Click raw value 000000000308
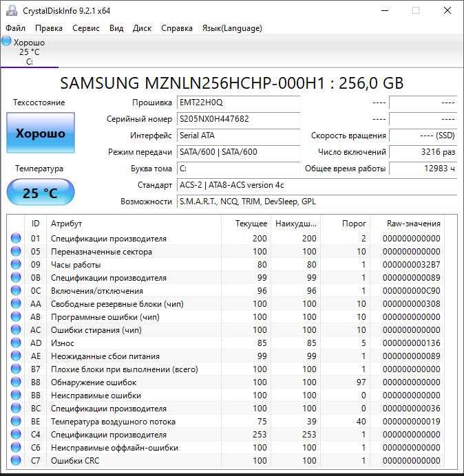 pos(412,304)
